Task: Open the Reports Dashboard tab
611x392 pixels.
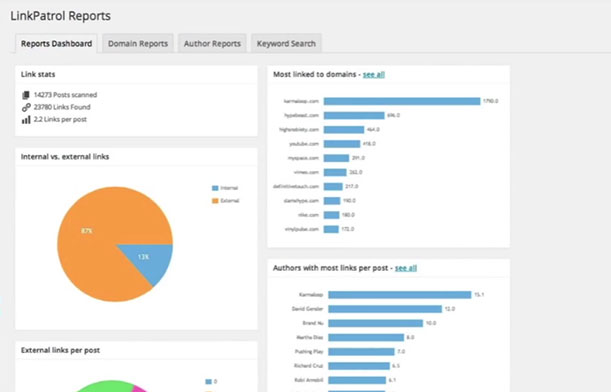Action: click(57, 44)
